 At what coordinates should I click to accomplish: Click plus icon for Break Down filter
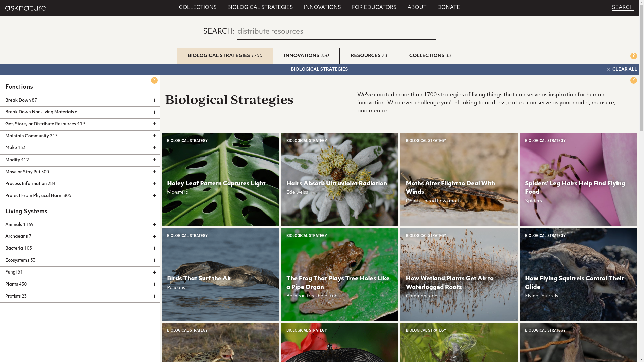[154, 101]
